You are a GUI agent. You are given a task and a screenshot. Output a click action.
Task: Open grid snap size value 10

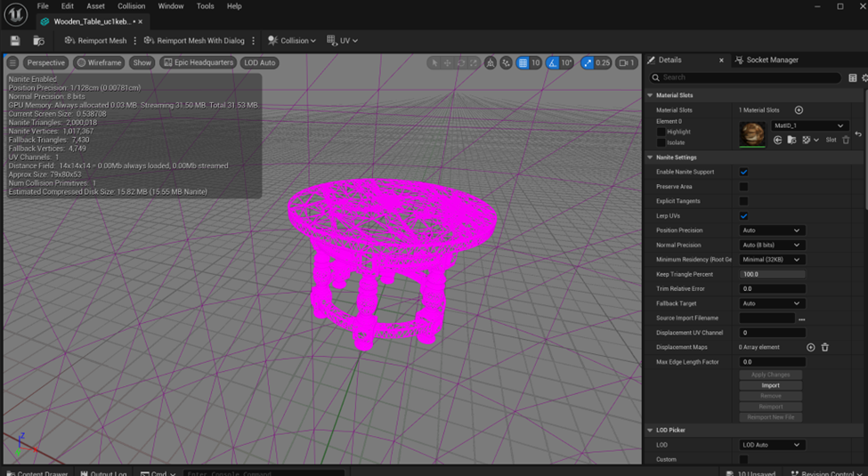(535, 63)
